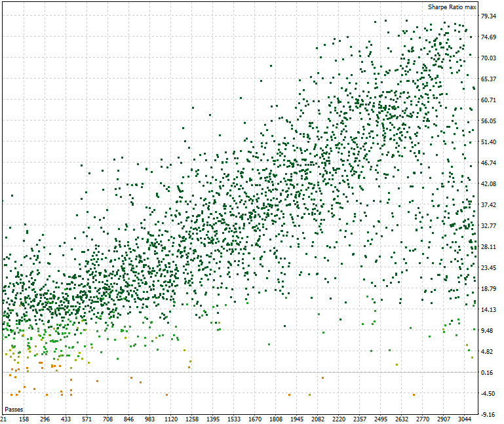Image resolution: width=504 pixels, height=424 pixels.
Task: Select the 42.08 y-axis value
Action: [488, 184]
